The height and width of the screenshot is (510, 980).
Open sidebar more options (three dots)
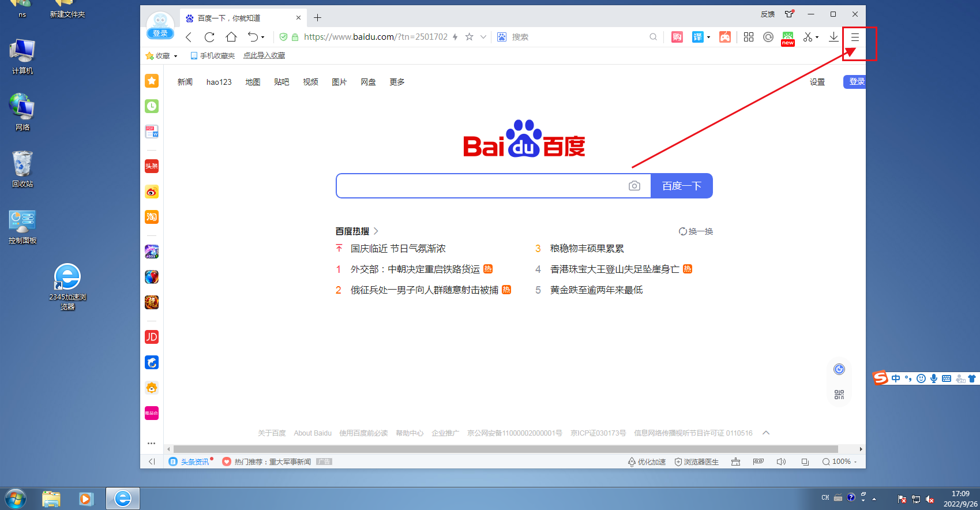tap(152, 443)
